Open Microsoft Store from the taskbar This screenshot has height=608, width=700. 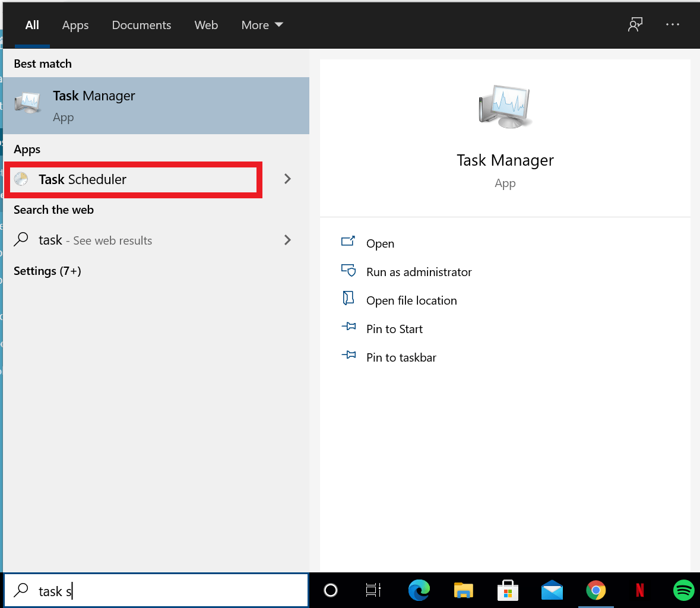[508, 590]
